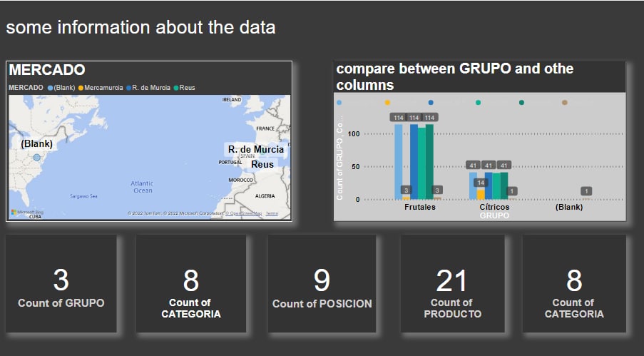This screenshot has height=356, width=644.
Task: Click the green Reus legend marker
Action: point(176,88)
